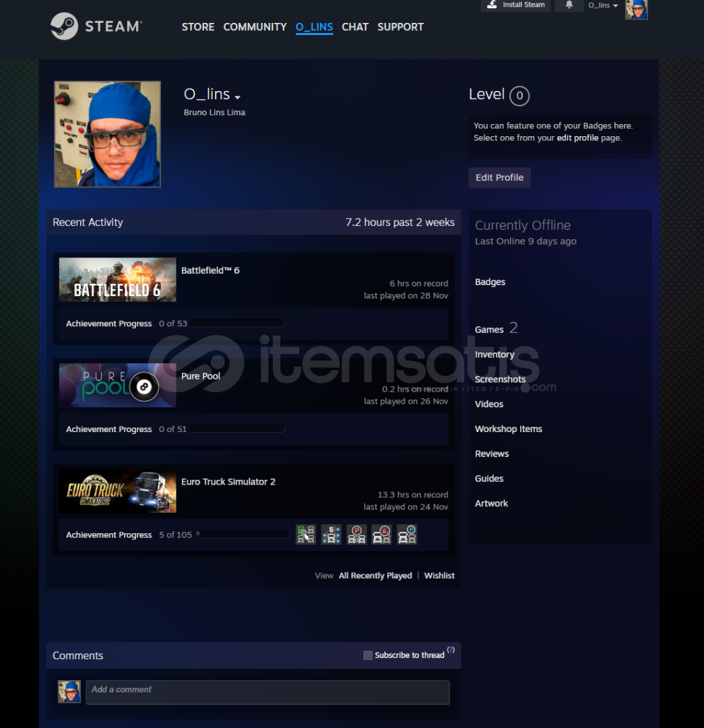The image size is (704, 728).
Task: Click the avatar next to comment box
Action: pyautogui.click(x=69, y=692)
